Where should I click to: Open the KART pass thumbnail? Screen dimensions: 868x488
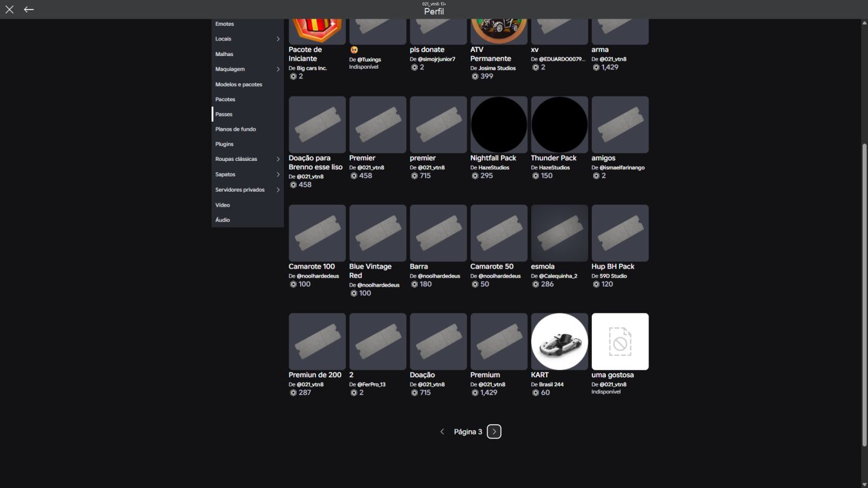pyautogui.click(x=559, y=342)
